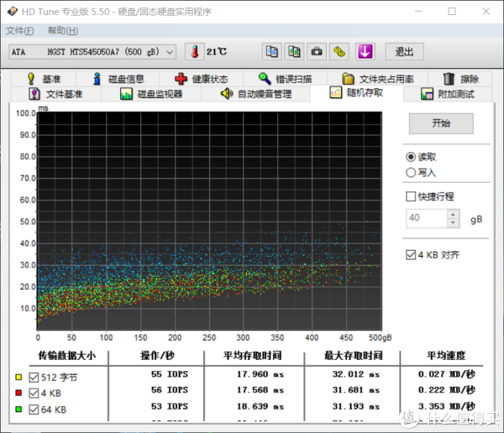Click the 平均速度 column header
The image size is (504, 433).
coord(446,356)
